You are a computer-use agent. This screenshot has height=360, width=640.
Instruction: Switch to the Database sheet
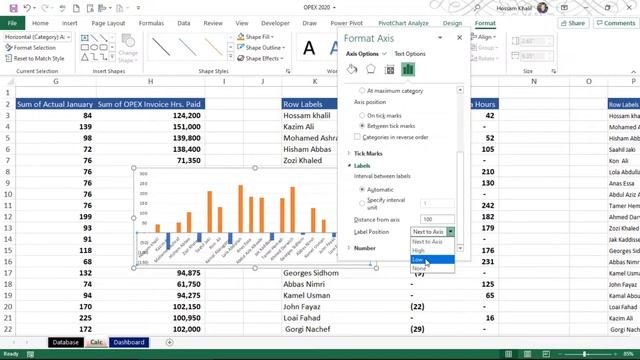(66, 342)
